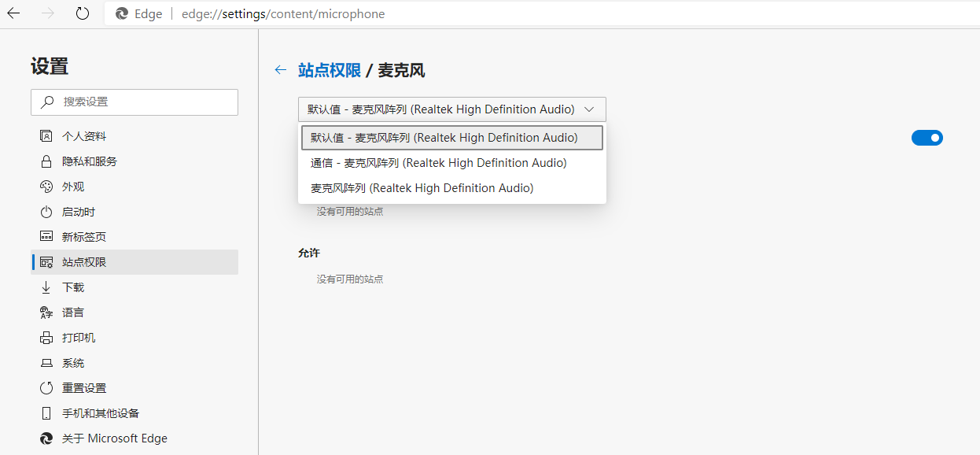980x455 pixels.
Task: Click the download arrow icon beside 下载
Action: tap(46, 287)
